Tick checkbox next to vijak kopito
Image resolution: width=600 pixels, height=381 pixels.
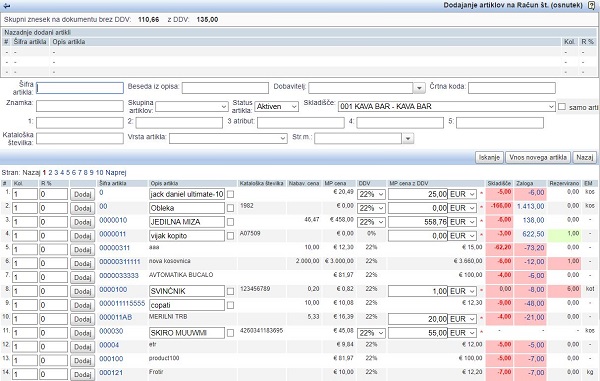pos(230,236)
